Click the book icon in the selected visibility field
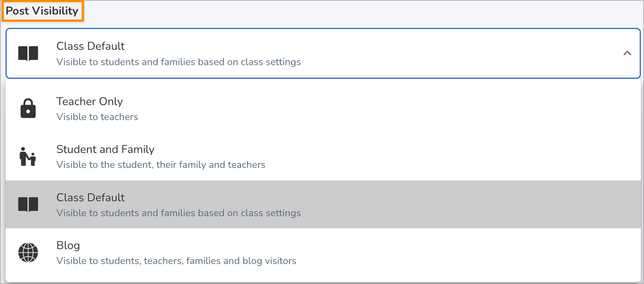Viewport: 644px width, 284px height. coord(28,53)
